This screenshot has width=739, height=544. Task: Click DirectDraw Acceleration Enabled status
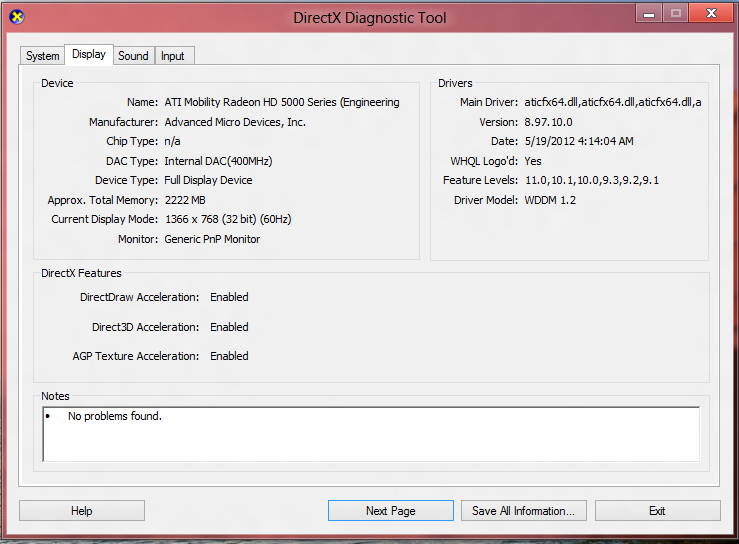229,297
